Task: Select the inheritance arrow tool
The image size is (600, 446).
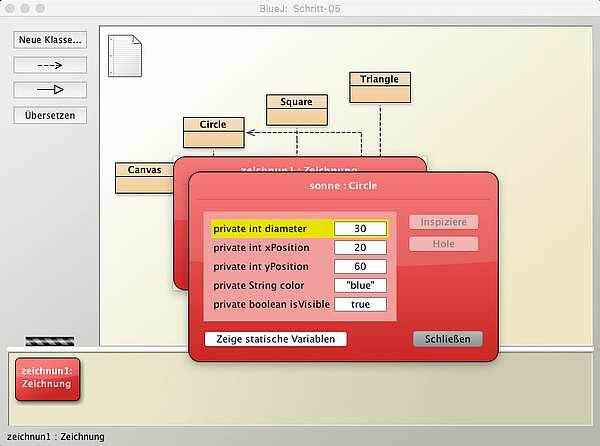Action: [x=50, y=90]
